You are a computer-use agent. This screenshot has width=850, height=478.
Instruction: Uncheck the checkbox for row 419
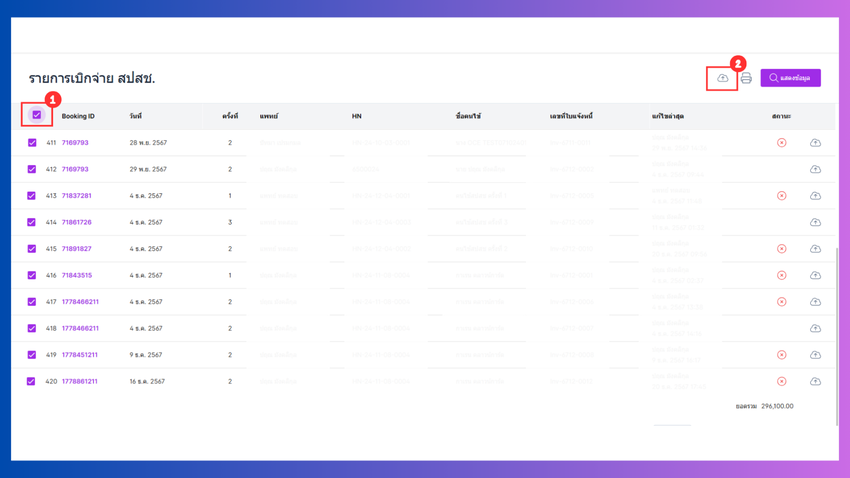pos(32,355)
